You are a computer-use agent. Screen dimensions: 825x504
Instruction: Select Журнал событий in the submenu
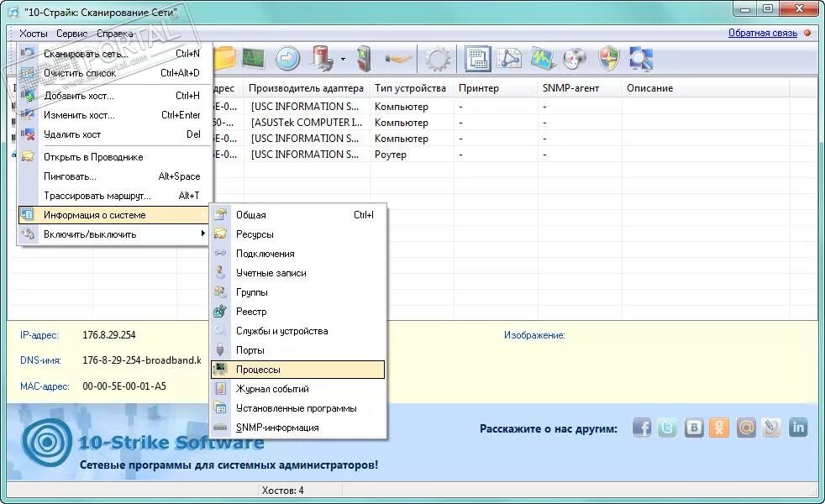[297, 389]
